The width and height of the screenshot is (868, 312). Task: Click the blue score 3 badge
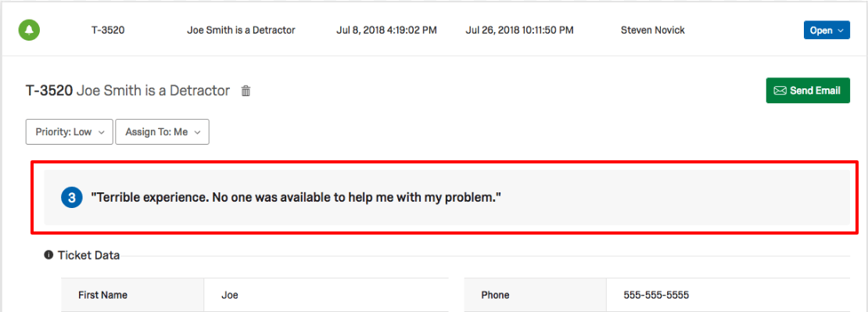click(72, 196)
